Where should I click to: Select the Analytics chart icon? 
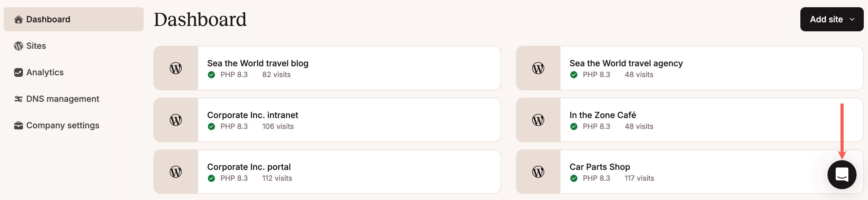pos(18,72)
